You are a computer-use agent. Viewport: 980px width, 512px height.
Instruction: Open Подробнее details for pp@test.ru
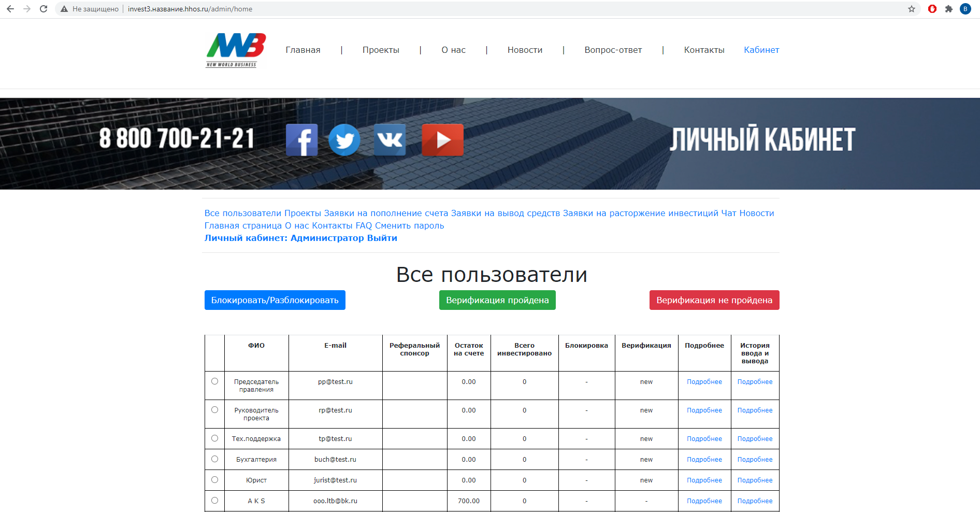(704, 382)
